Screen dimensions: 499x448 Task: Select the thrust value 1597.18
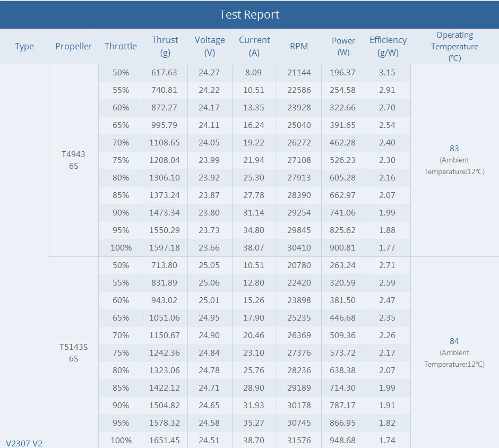165,247
